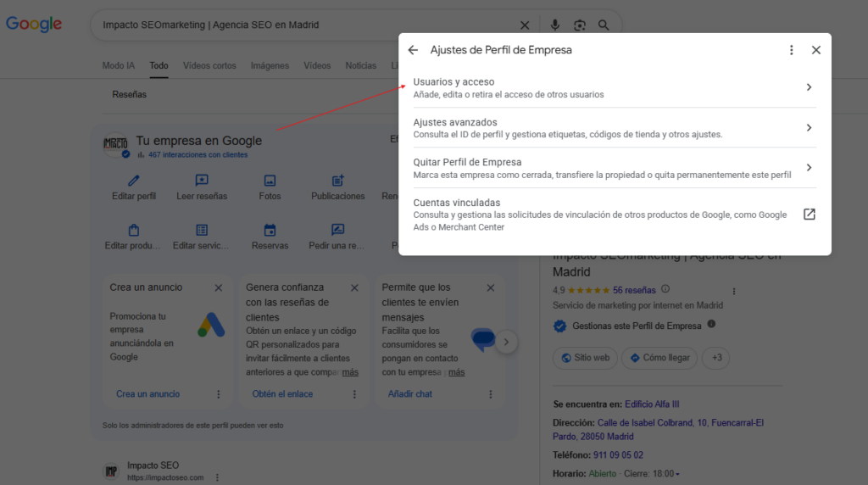Open the Vídeos cortos tab

[x=209, y=65]
